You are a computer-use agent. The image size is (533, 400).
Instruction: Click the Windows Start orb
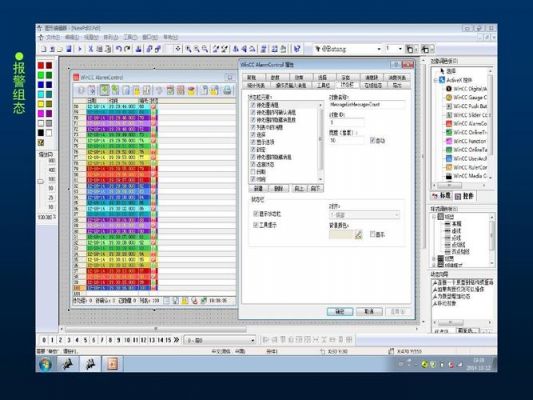tap(45, 364)
